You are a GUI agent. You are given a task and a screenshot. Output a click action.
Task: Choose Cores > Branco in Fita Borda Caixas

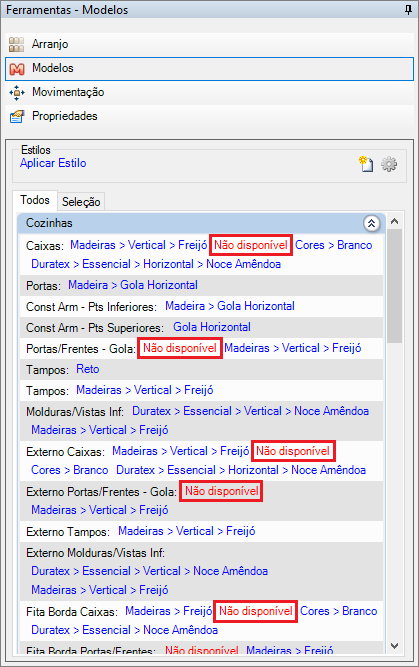click(x=339, y=611)
